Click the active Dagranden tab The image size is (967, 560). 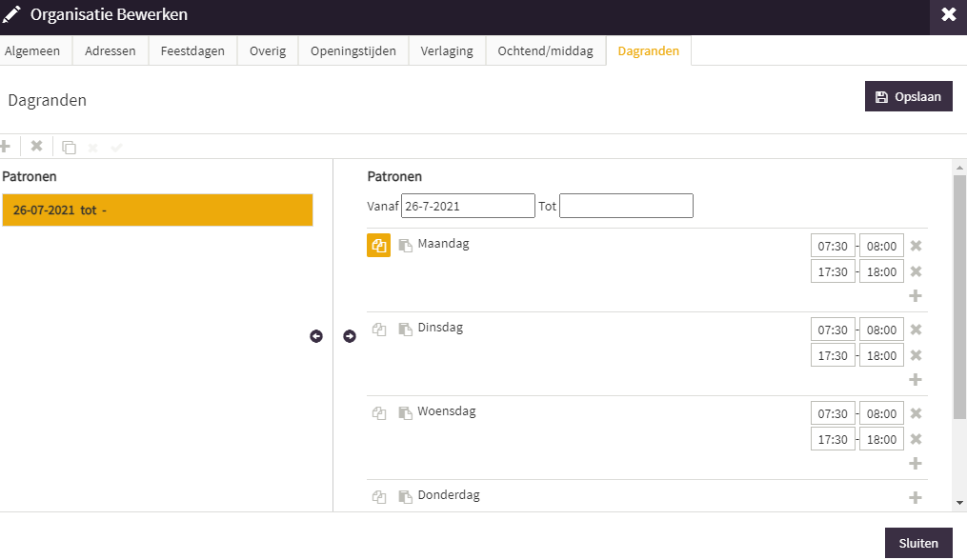tap(649, 50)
